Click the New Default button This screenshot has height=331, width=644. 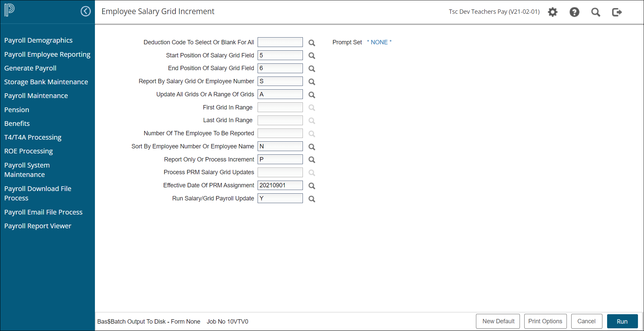(x=498, y=321)
